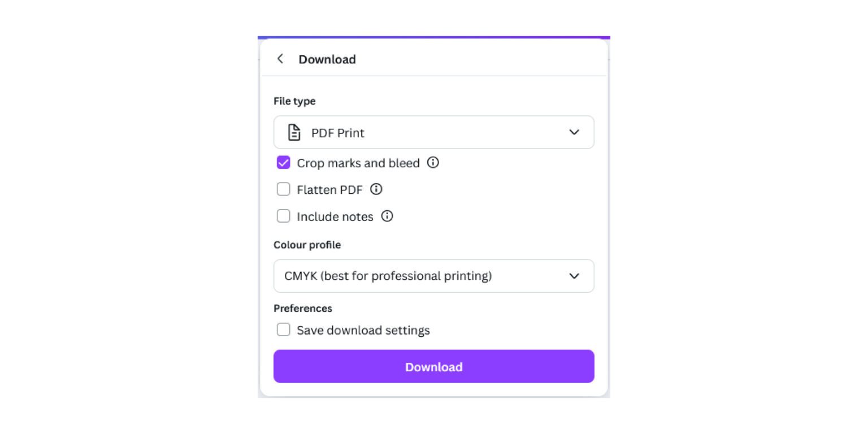
Task: Click the info icon next to Crop marks
Action: (x=433, y=163)
